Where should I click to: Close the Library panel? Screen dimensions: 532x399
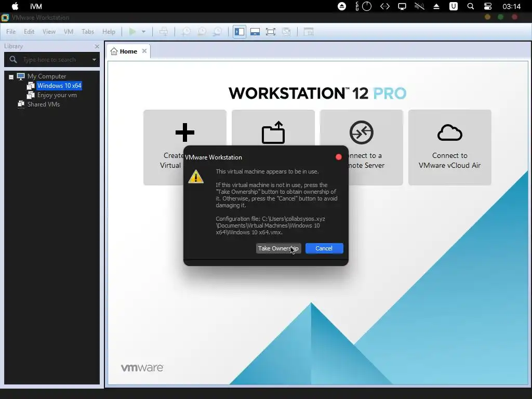[x=97, y=46]
